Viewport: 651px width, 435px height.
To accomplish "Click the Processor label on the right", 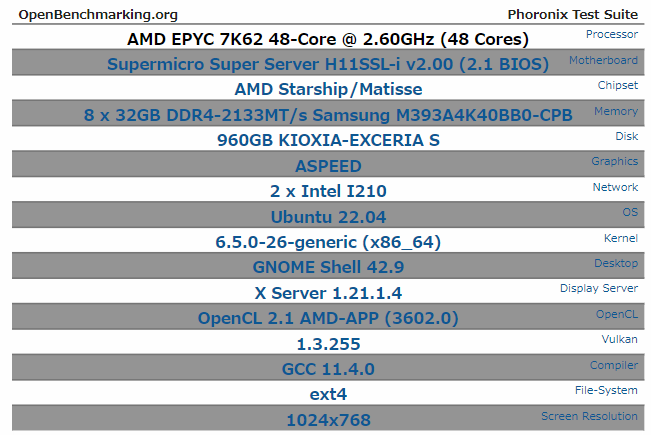I will [x=612, y=34].
